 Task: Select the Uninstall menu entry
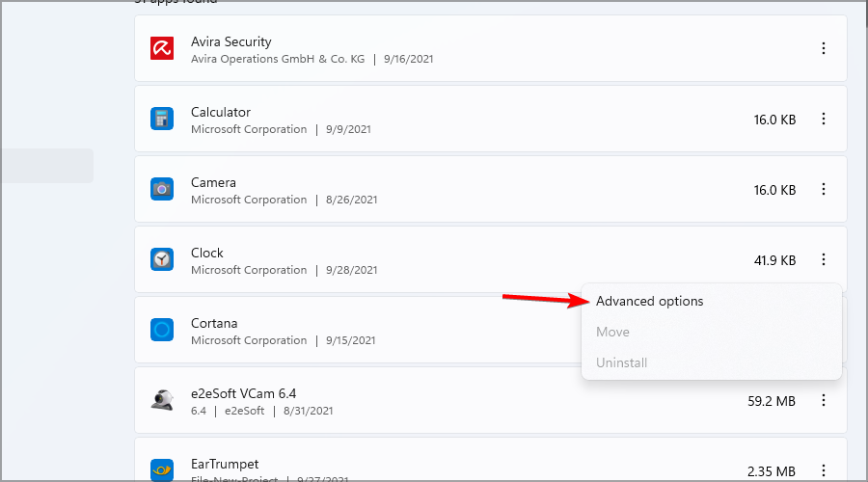pos(621,363)
